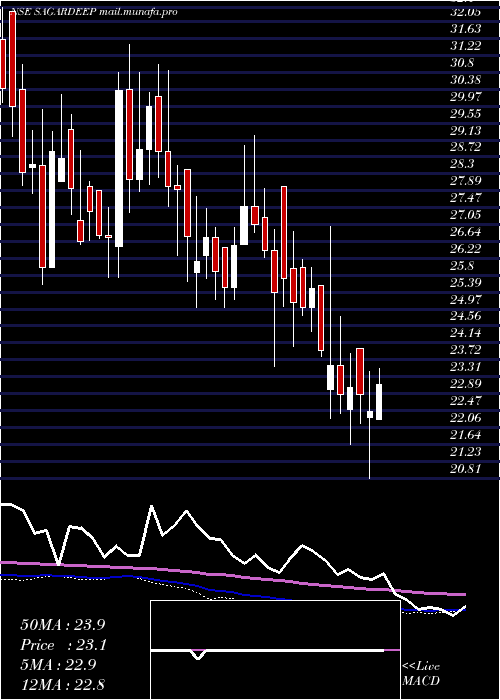Click the 29.55 price axis label
500x700 pixels.
coord(466,114)
